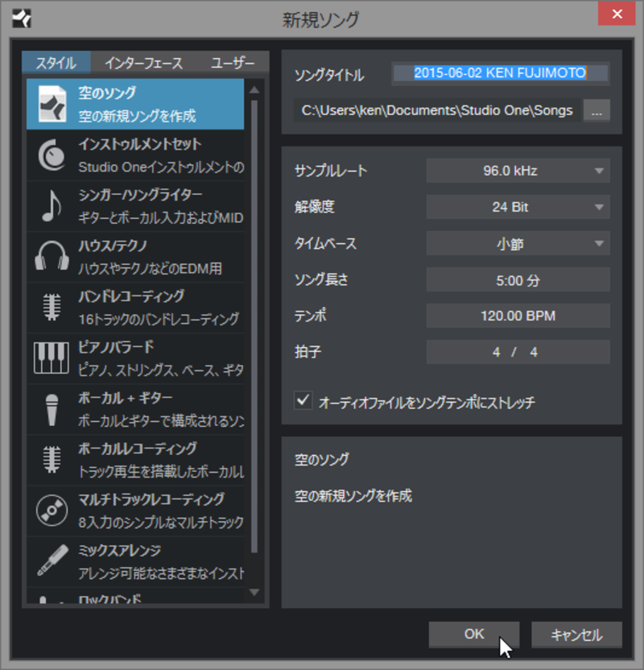This screenshot has width=644, height=670.
Task: Click the バンドレコーディング microphone icon
Action: pyautogui.click(x=52, y=307)
